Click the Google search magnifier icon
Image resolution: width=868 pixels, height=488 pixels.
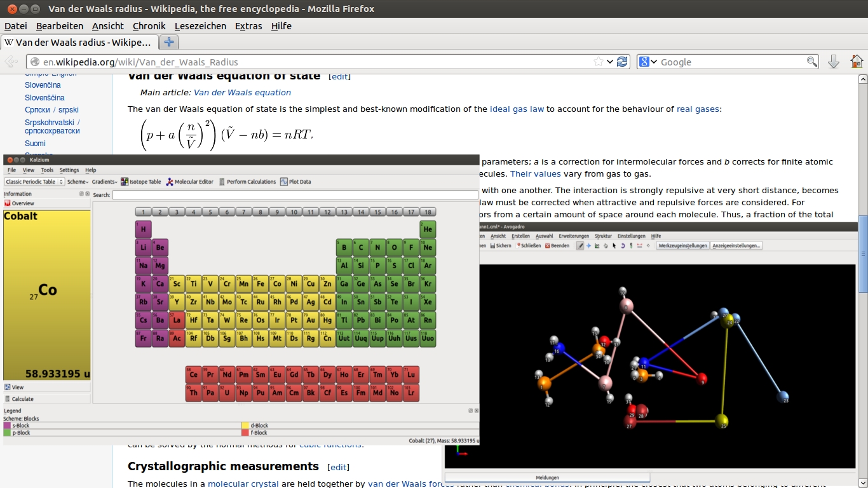tap(812, 62)
